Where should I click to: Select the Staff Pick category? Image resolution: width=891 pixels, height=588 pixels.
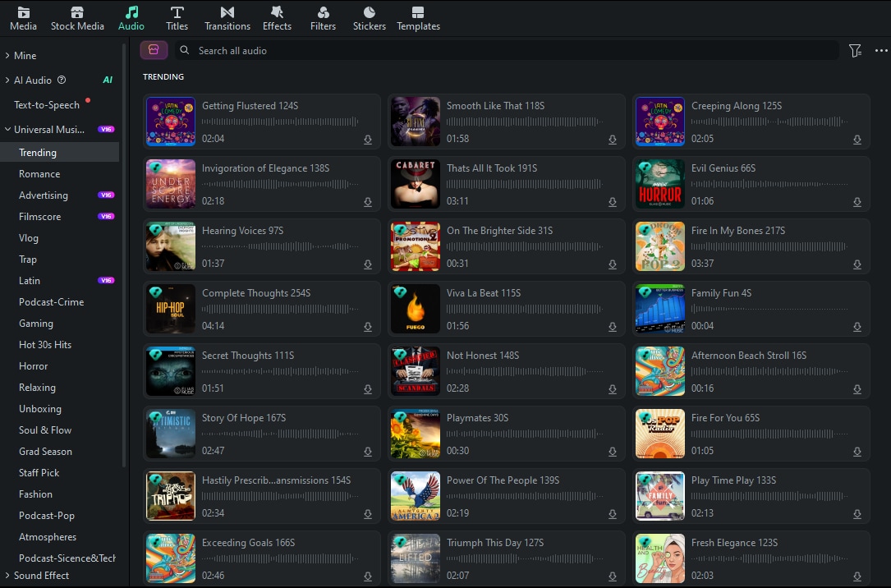tap(39, 473)
